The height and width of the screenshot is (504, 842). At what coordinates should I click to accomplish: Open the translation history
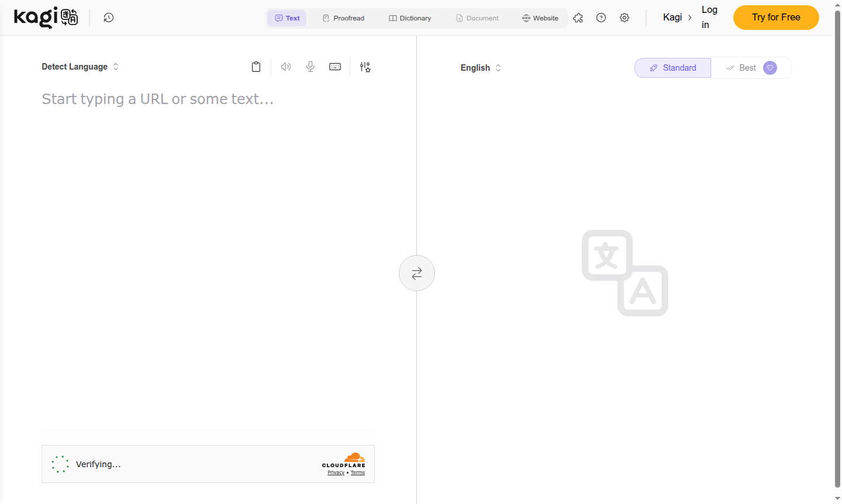coord(108,18)
